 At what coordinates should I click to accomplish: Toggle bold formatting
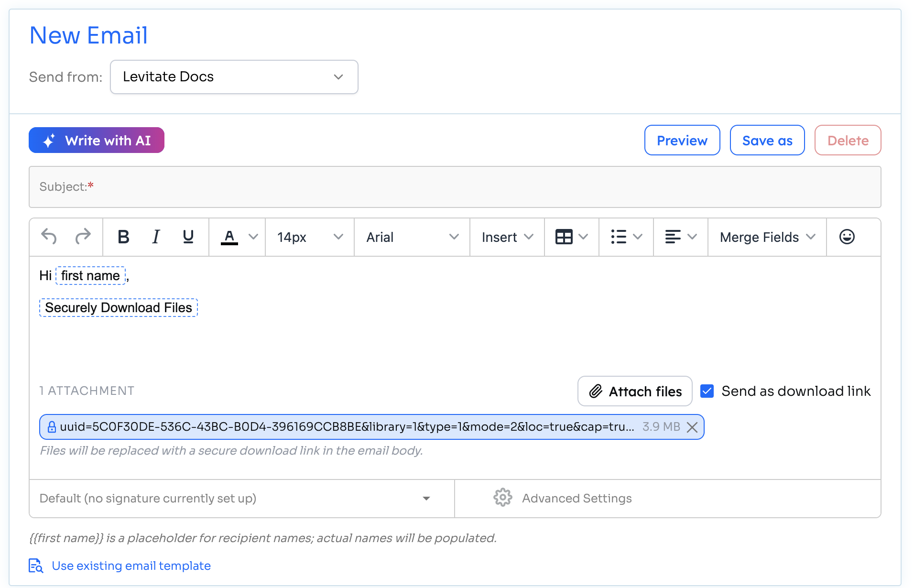(123, 237)
